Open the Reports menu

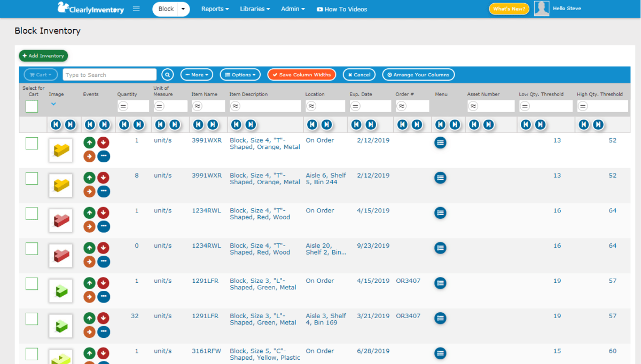coord(215,9)
